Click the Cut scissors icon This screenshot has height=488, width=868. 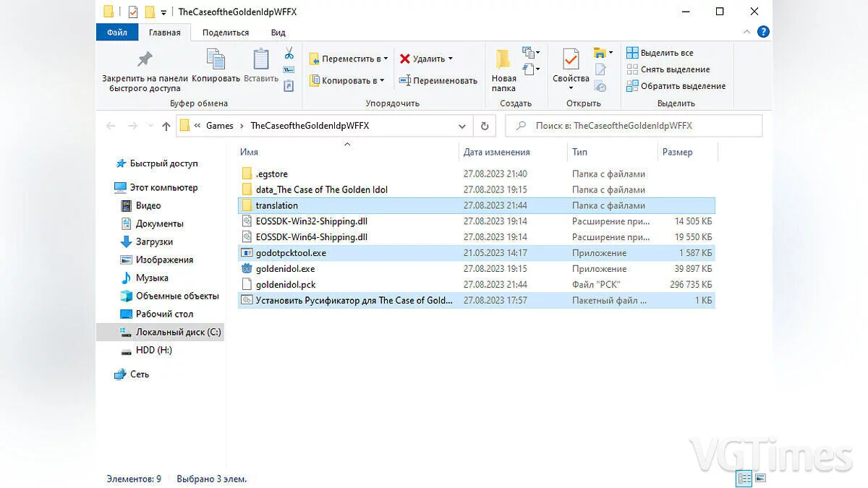point(289,54)
